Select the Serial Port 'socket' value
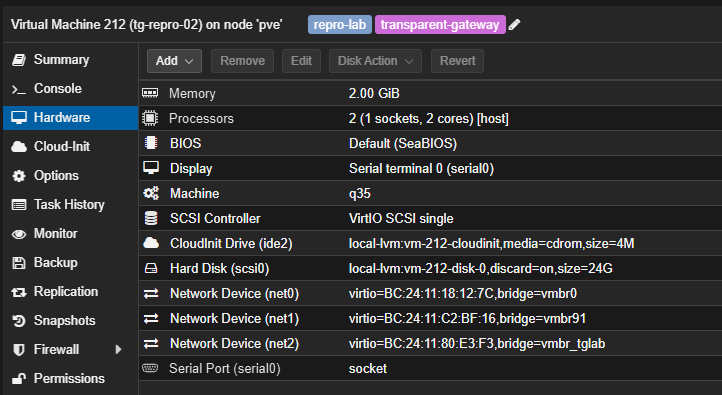 click(368, 368)
